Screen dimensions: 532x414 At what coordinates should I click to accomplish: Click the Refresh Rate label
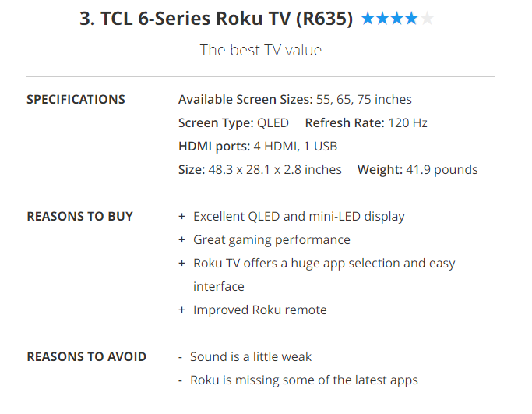click(344, 123)
